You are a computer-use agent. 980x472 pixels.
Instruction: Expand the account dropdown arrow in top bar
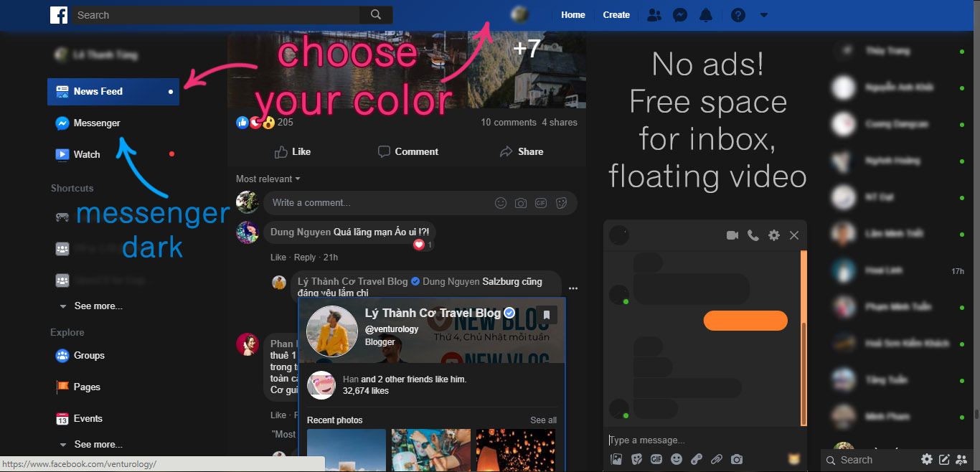click(764, 15)
